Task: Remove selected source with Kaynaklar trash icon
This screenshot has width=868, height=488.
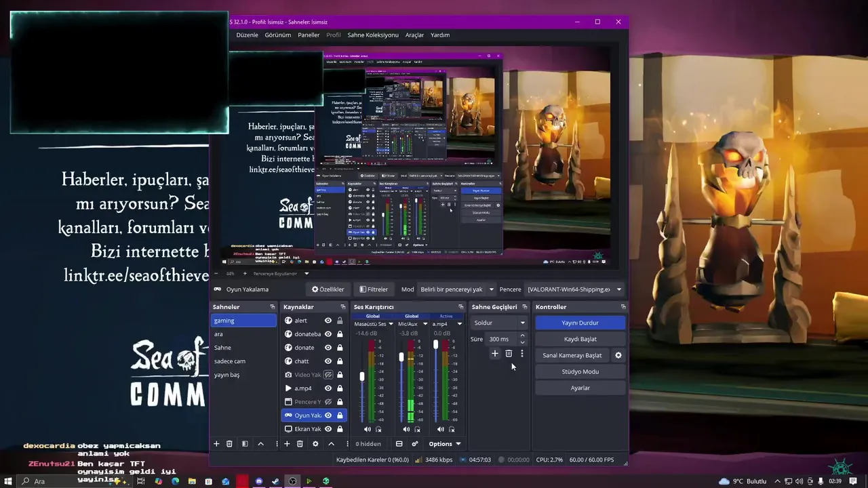Action: [300, 444]
